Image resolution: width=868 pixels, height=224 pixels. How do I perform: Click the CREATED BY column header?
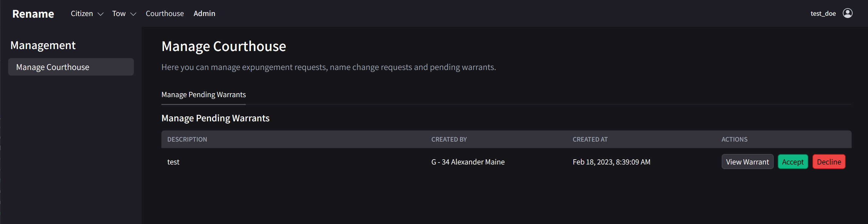[449, 139]
